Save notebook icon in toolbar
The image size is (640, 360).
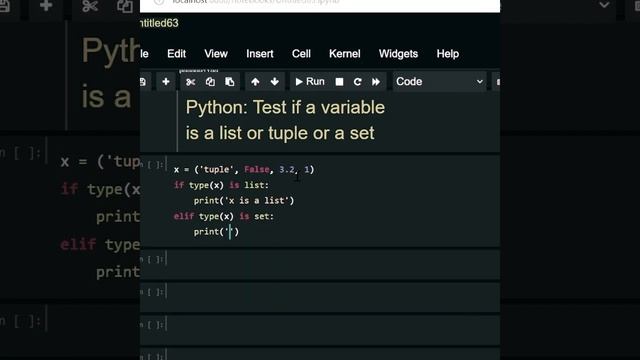(143, 82)
